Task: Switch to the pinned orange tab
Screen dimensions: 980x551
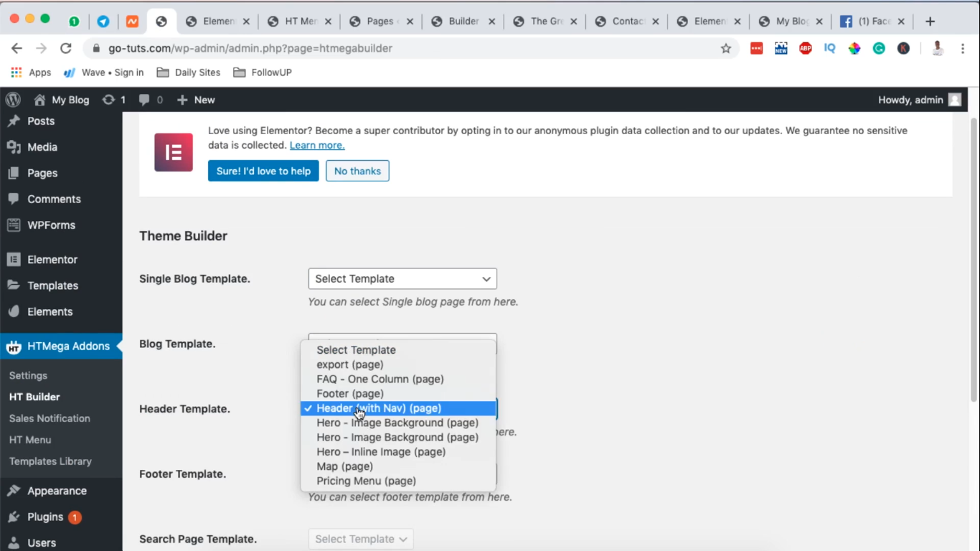Action: pyautogui.click(x=132, y=22)
